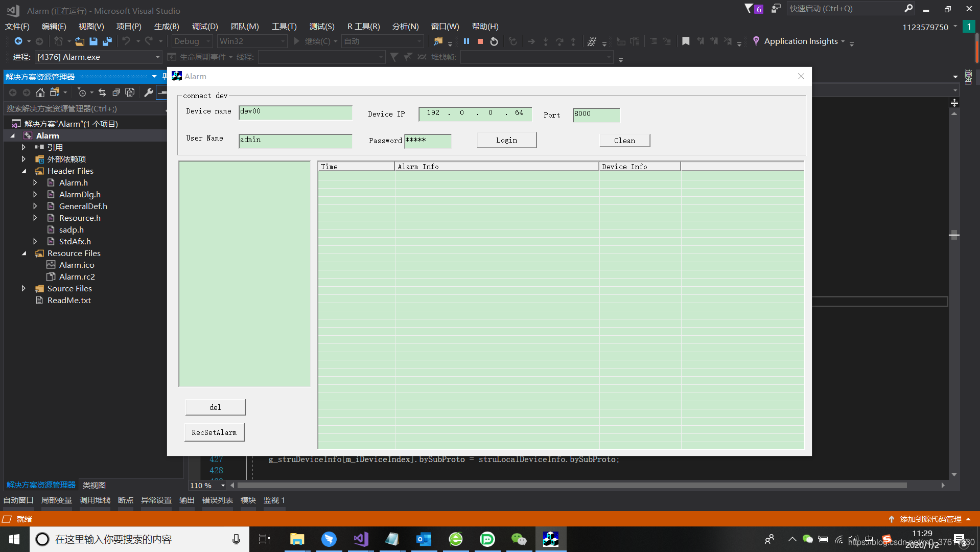This screenshot has height=552, width=980.
Task: Click the Port field containing 8000
Action: pyautogui.click(x=596, y=115)
